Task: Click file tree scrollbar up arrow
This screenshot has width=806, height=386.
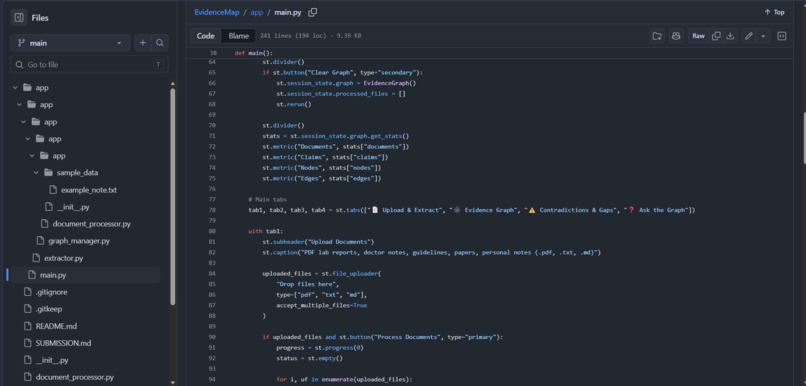Action: tap(173, 84)
